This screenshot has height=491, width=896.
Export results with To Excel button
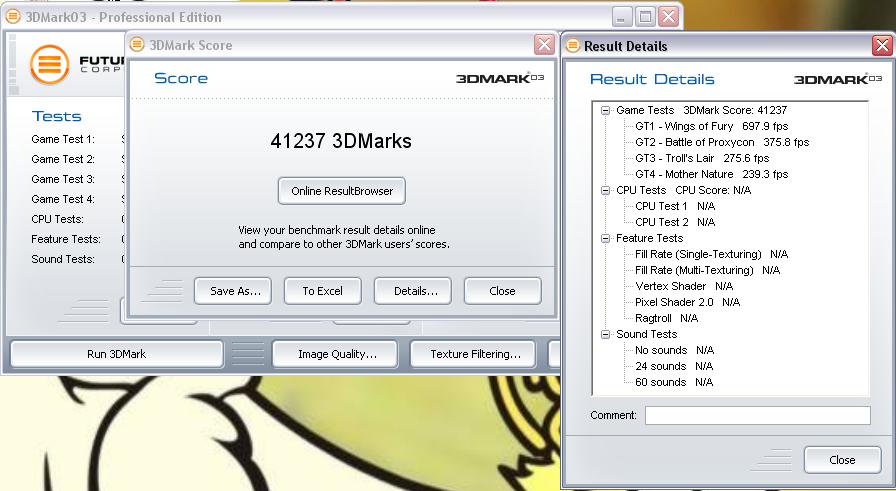pyautogui.click(x=323, y=291)
